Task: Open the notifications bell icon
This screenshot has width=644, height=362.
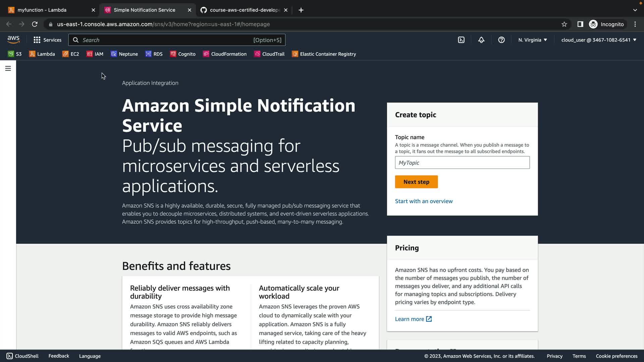Action: tap(481, 40)
